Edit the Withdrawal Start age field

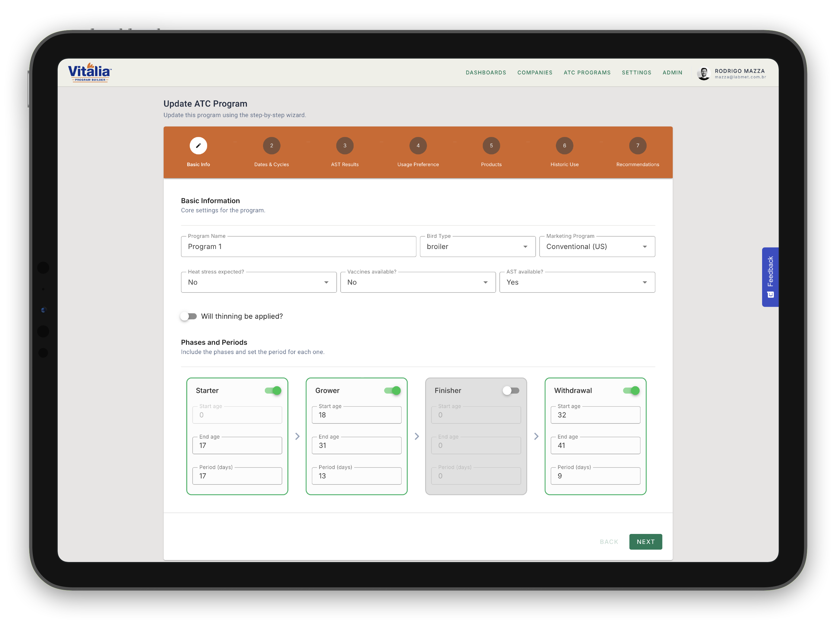(x=595, y=415)
